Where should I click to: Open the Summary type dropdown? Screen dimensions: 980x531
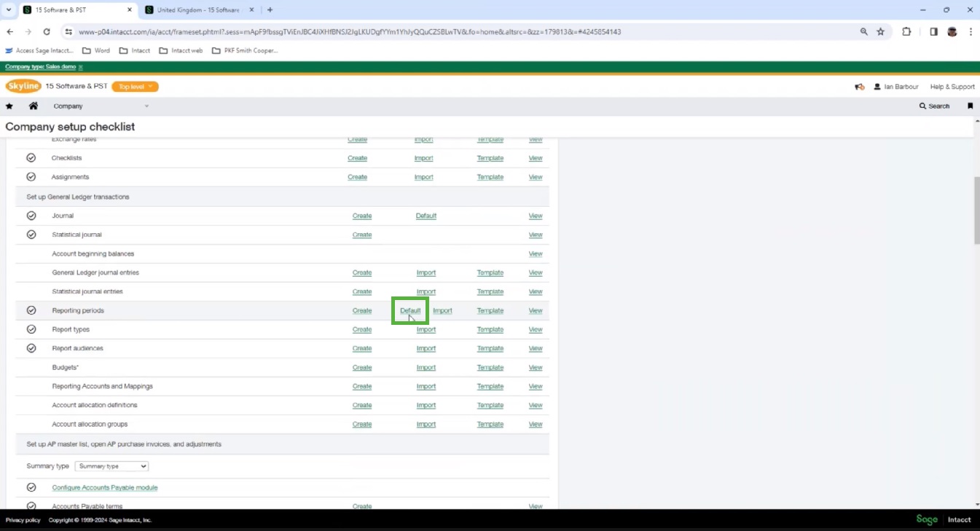111,466
